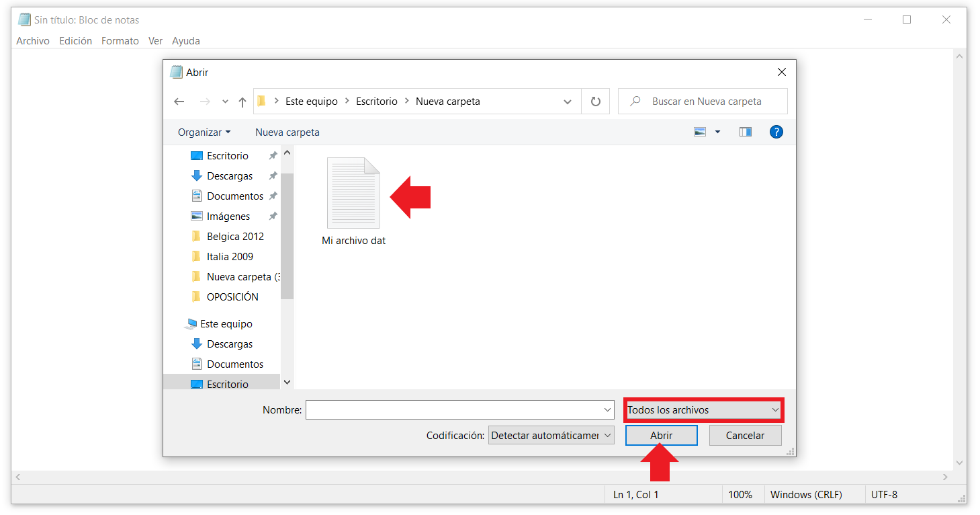Click the search magnifier icon
Image resolution: width=980 pixels, height=515 pixels.
(634, 101)
